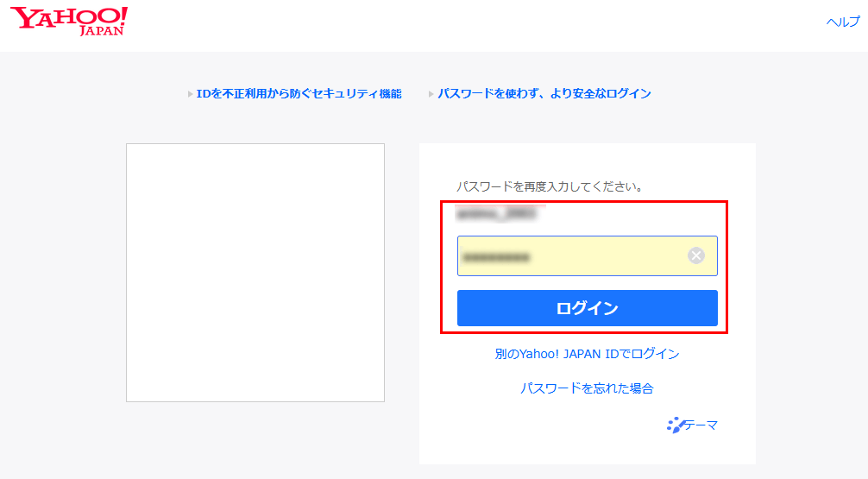This screenshot has width=868, height=479.
Task: Click the blue テーマ paint splash icon
Action: click(675, 425)
